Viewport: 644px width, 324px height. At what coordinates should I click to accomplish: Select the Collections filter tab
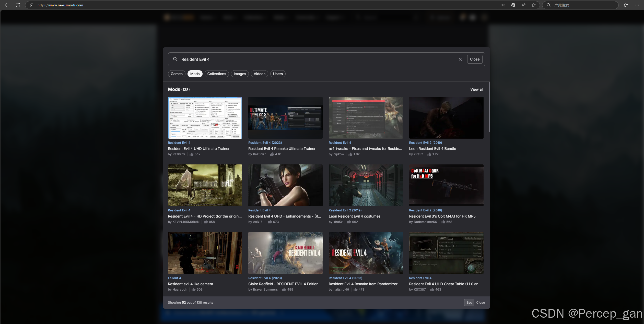(217, 74)
